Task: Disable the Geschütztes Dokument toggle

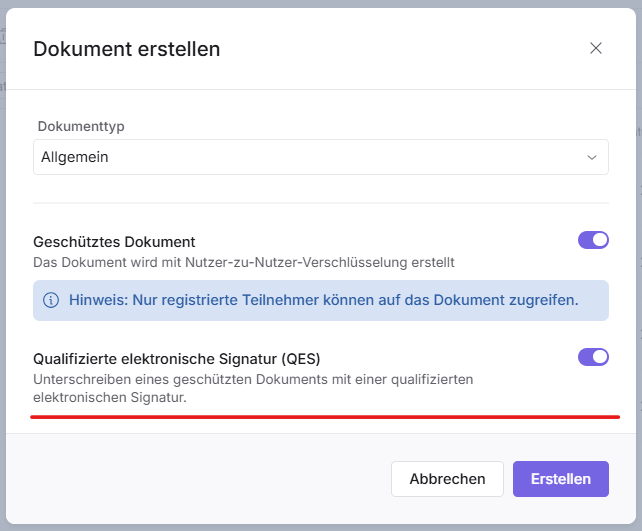Action: [593, 240]
